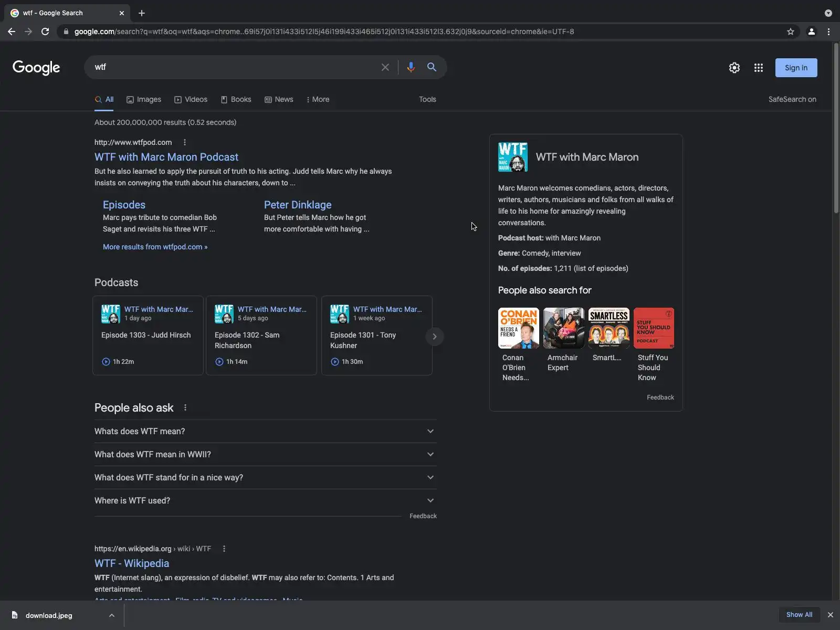Image resolution: width=840 pixels, height=630 pixels.
Task: Open search Tools
Action: 427,99
